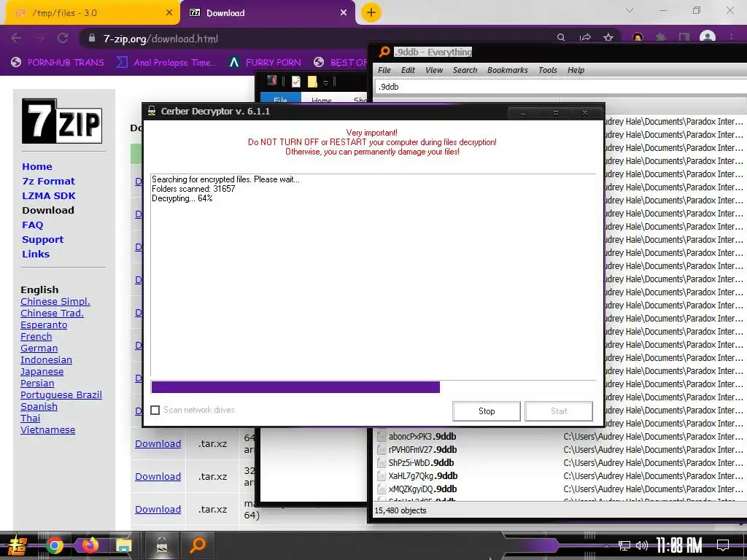This screenshot has width=747, height=560.
Task: Select the Home ribbon tab in Explorer
Action: 322,100
